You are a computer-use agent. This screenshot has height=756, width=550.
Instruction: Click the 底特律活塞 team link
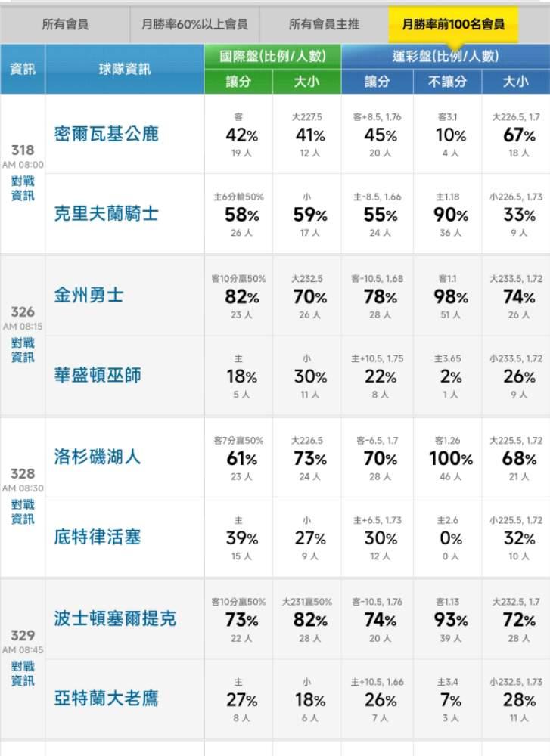98,538
